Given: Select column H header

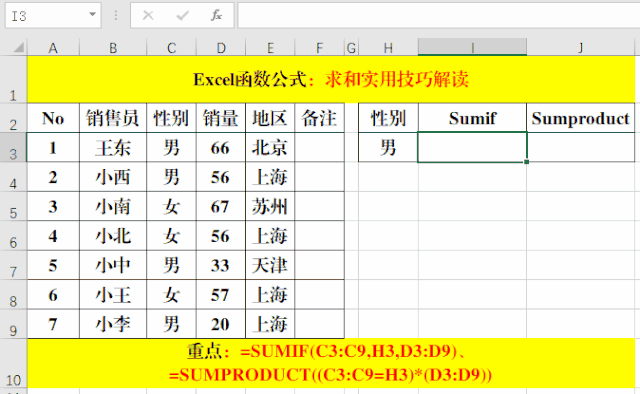Looking at the screenshot, I should point(388,48).
